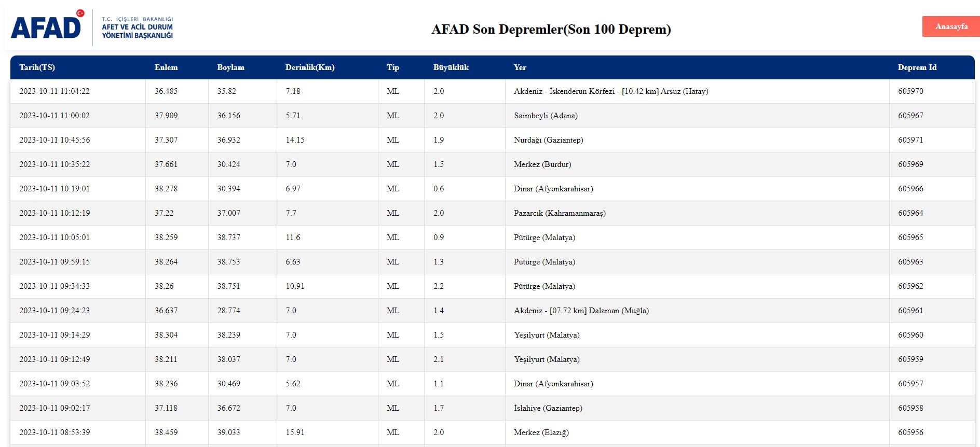Select the Nurdağı (Gaziantep) location
This screenshot has height=447, width=980.
coord(549,140)
